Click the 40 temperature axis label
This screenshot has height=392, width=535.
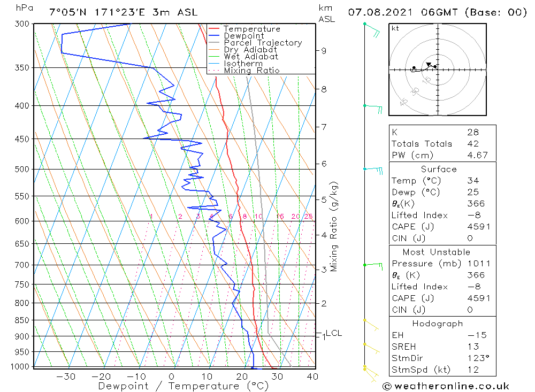click(312, 376)
